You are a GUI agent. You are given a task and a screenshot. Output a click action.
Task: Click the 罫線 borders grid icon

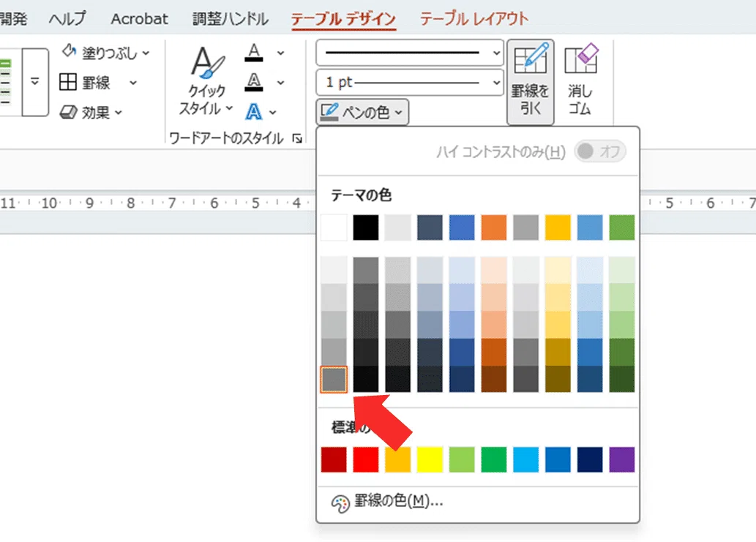tap(68, 82)
